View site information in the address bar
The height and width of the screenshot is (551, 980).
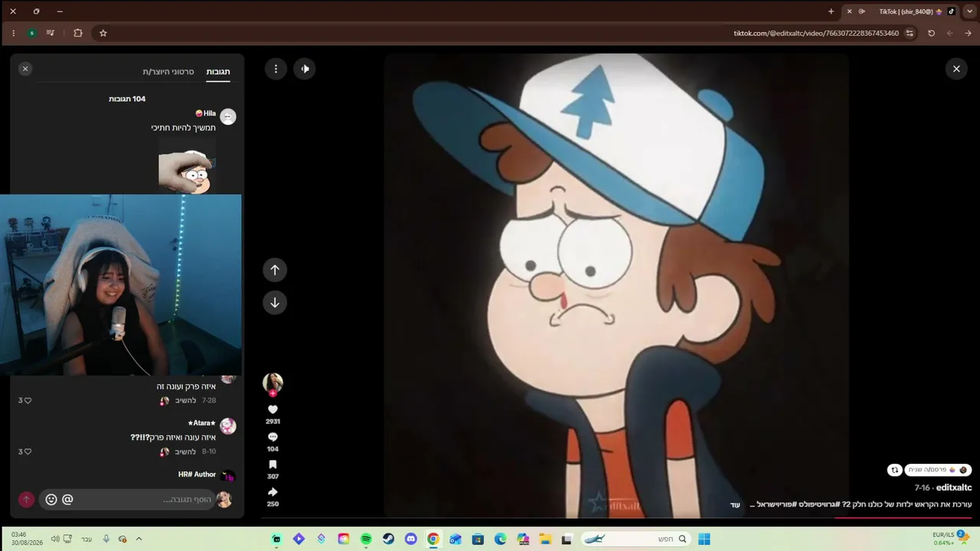click(910, 33)
